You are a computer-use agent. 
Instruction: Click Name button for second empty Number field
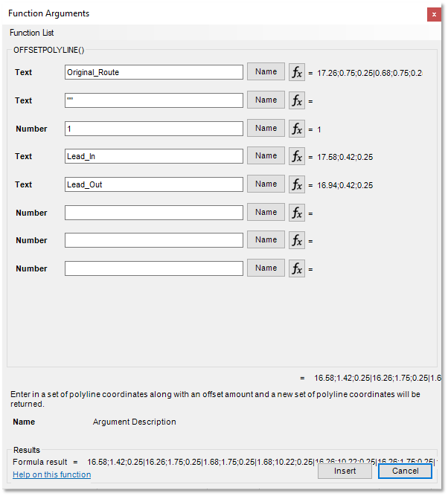click(266, 239)
